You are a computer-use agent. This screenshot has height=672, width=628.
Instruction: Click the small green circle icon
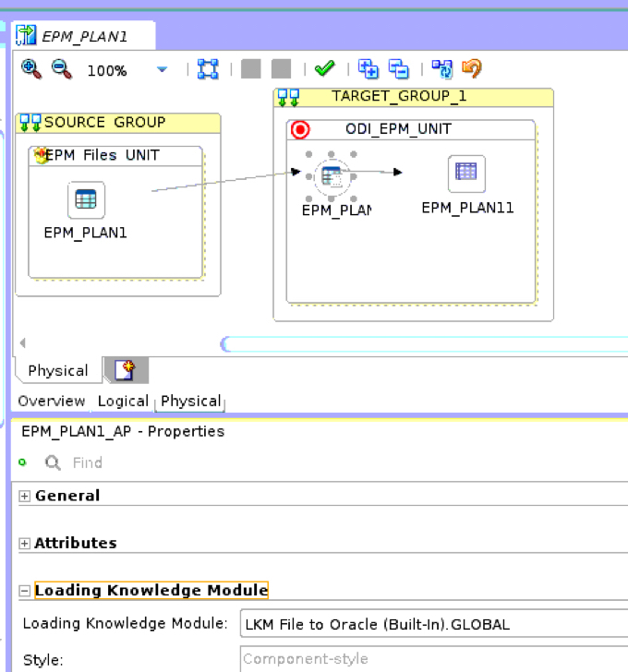(x=23, y=462)
